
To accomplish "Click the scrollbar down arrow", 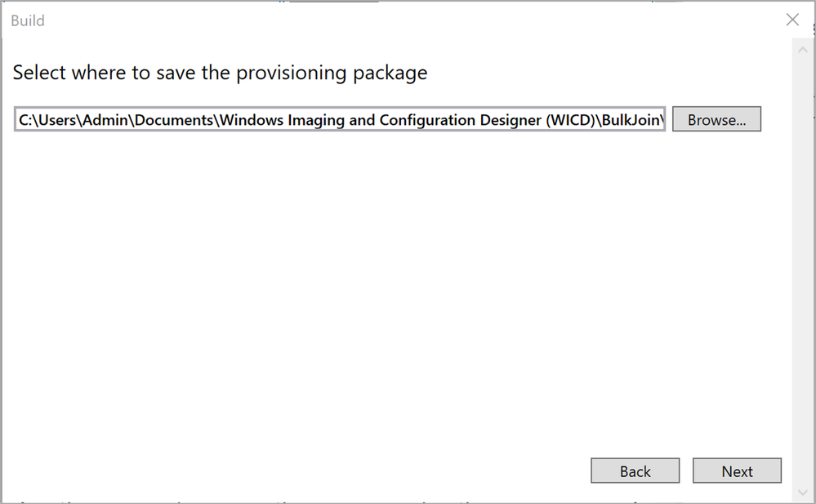I will pyautogui.click(x=803, y=492).
